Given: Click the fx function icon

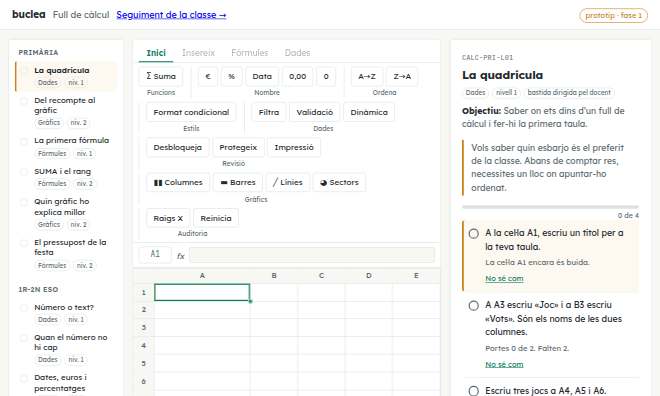Looking at the screenshot, I should (181, 255).
